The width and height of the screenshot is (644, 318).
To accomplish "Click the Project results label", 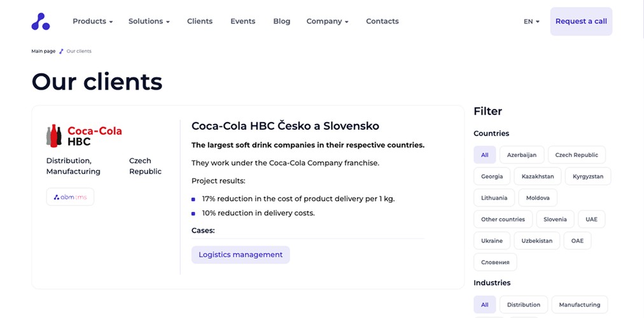I will [x=218, y=181].
